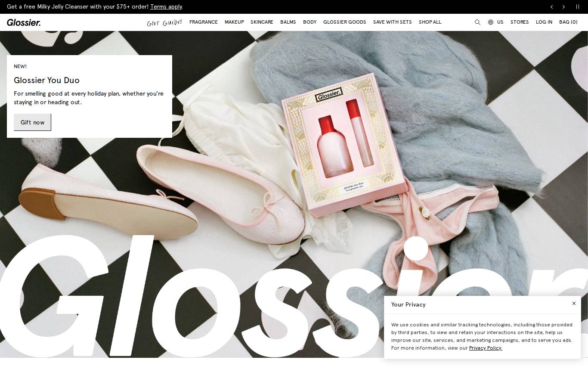Click the NEW! label text
This screenshot has width=588, height=366.
tap(20, 66)
